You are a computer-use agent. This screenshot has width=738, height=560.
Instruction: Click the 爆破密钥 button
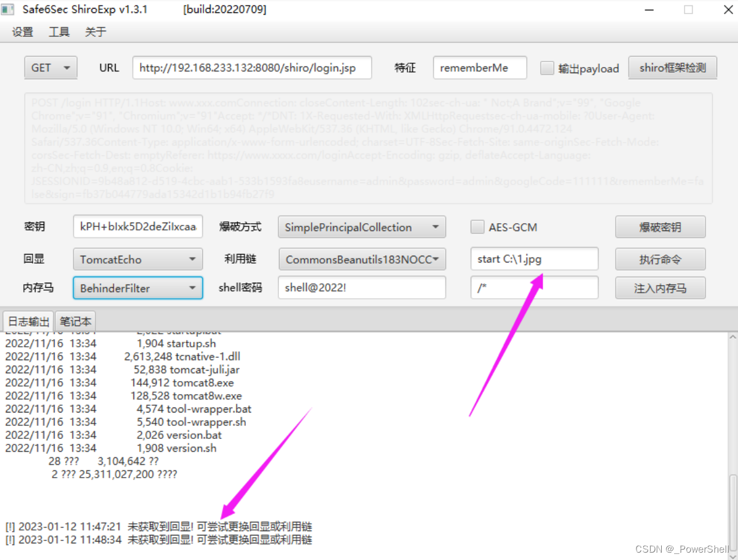[661, 227]
